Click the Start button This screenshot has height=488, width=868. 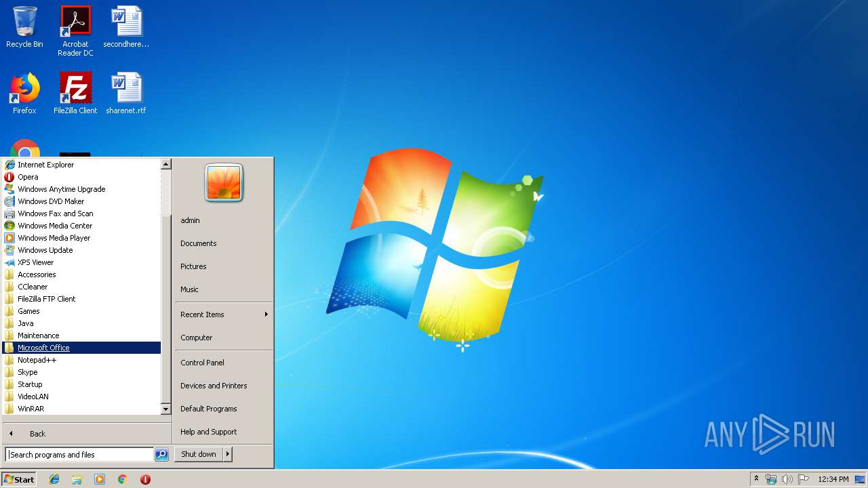(x=19, y=479)
